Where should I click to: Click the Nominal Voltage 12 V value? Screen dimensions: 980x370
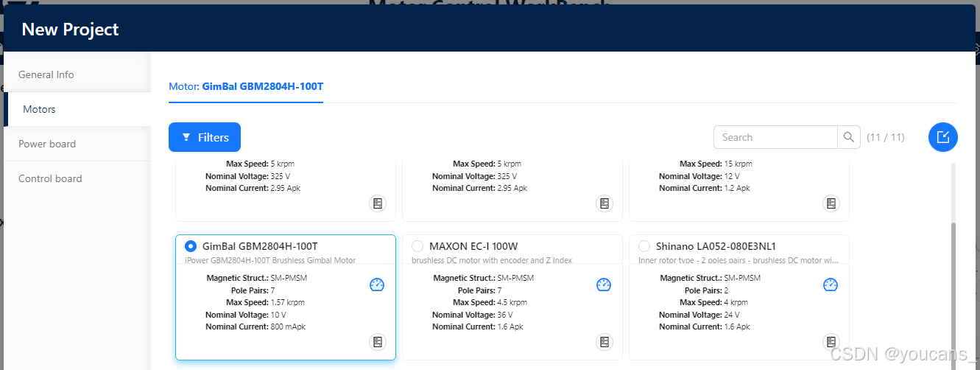pos(732,176)
